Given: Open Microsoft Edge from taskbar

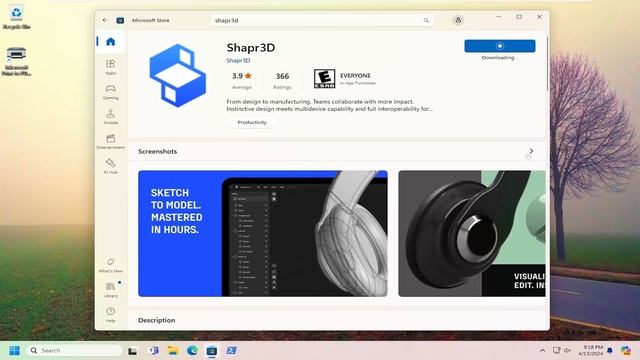Looking at the screenshot, I should tap(192, 351).
